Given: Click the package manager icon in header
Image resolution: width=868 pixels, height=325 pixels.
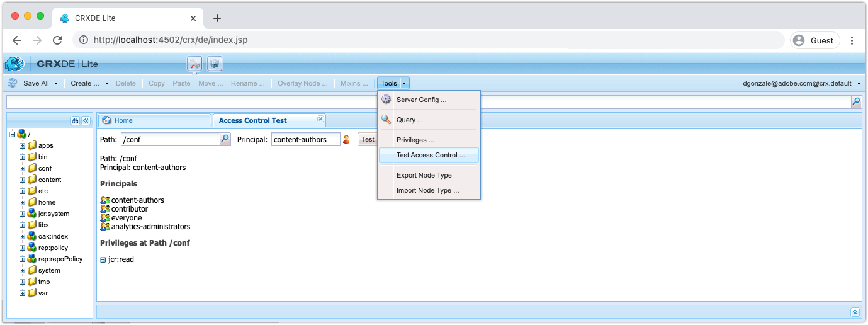Looking at the screenshot, I should pos(215,64).
